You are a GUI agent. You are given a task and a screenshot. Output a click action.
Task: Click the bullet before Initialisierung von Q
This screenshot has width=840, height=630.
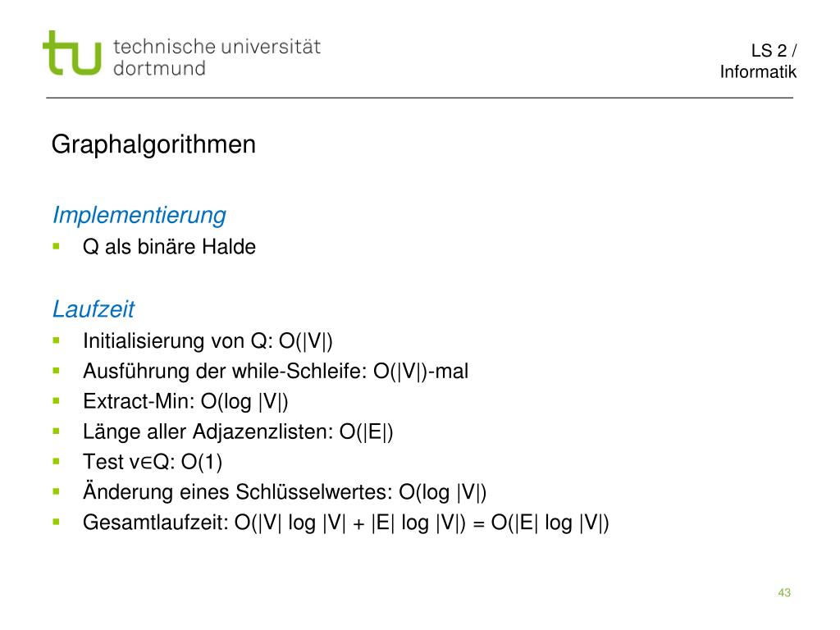click(57, 340)
